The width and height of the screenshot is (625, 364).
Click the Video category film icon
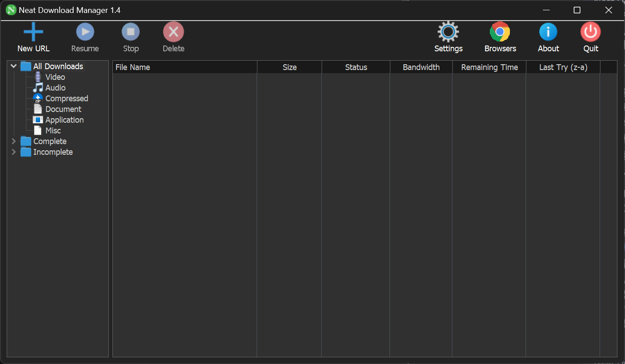click(x=38, y=77)
